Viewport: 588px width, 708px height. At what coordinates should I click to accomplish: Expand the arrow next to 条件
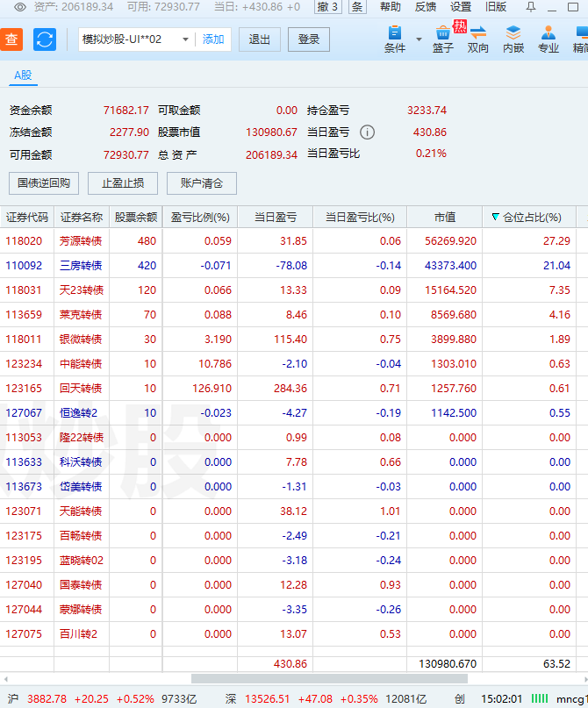419,39
